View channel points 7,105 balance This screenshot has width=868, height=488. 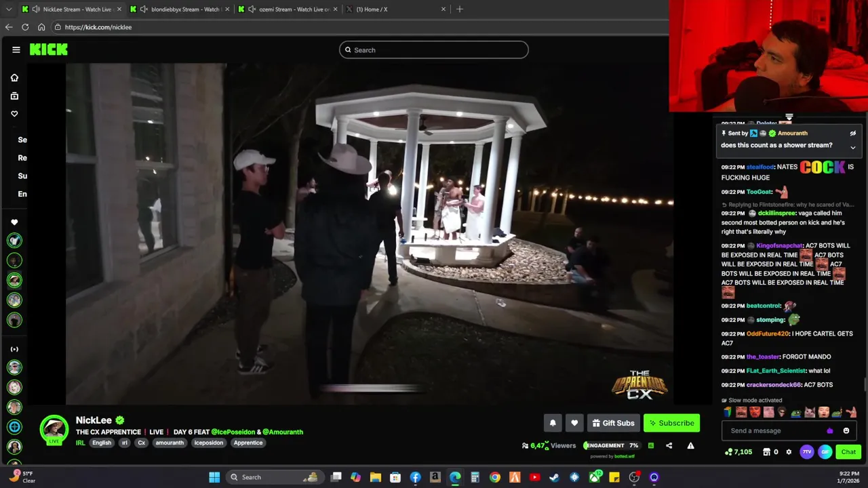pyautogui.click(x=738, y=452)
